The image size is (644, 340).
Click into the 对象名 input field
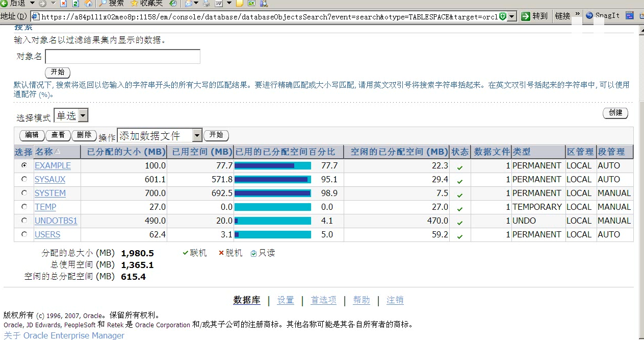pos(123,57)
